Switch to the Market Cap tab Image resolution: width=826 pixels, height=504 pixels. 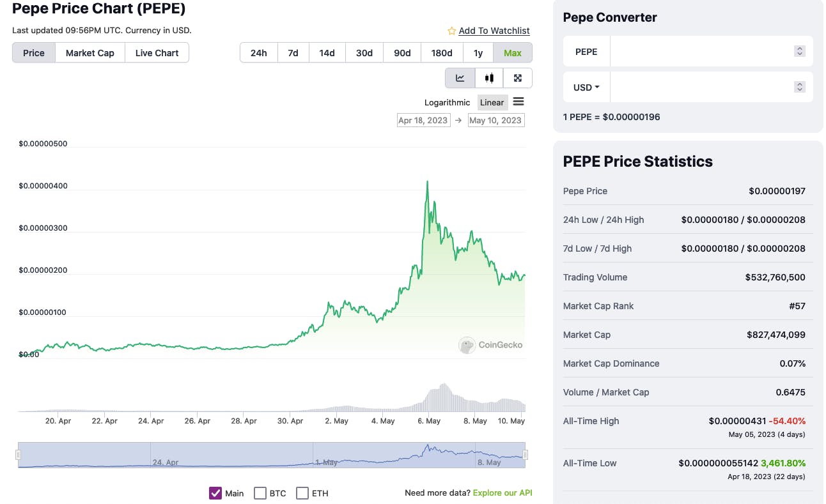point(90,53)
